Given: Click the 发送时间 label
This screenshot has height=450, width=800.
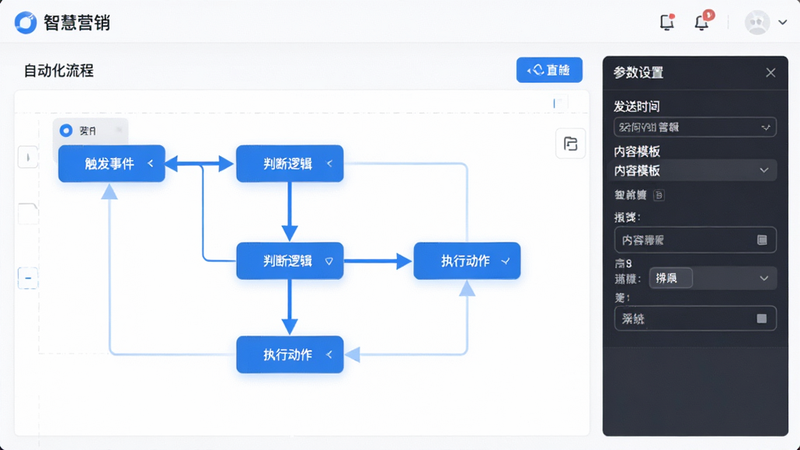Looking at the screenshot, I should [x=636, y=106].
